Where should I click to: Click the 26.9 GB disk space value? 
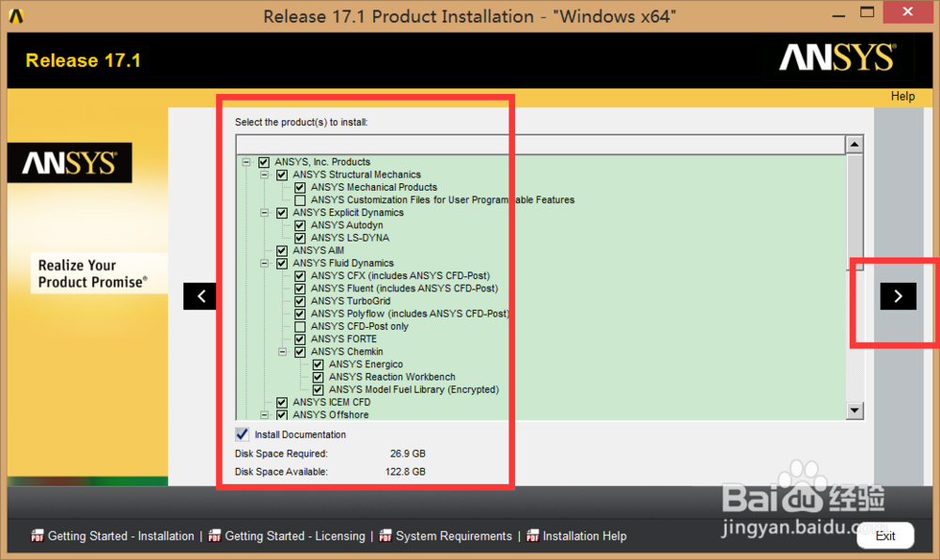(408, 454)
